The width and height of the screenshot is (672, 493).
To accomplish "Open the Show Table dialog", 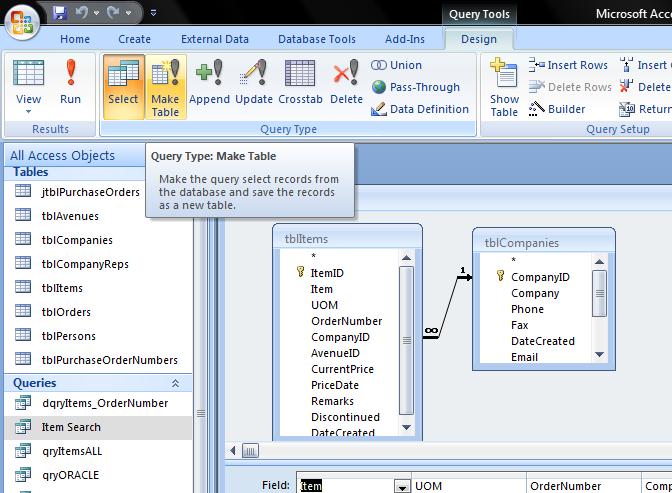I will click(x=504, y=88).
